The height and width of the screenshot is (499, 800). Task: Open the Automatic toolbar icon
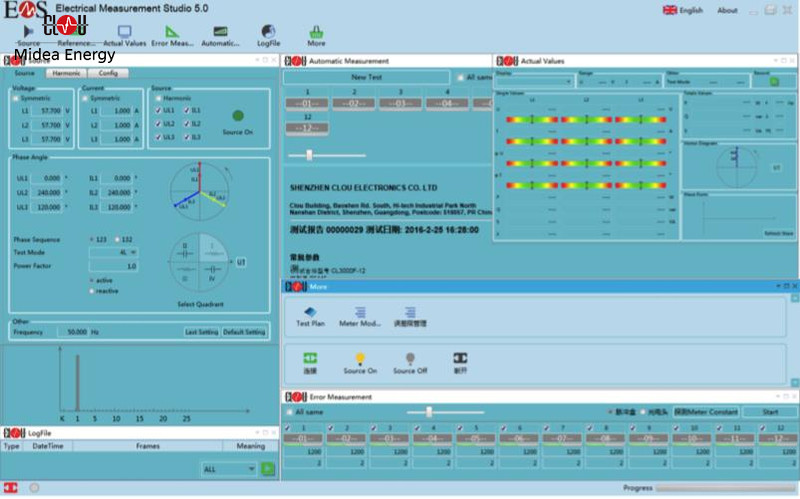point(220,32)
